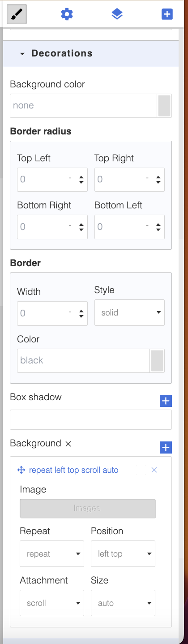Add a new Background layer
This screenshot has height=644, width=188.
pyautogui.click(x=166, y=447)
